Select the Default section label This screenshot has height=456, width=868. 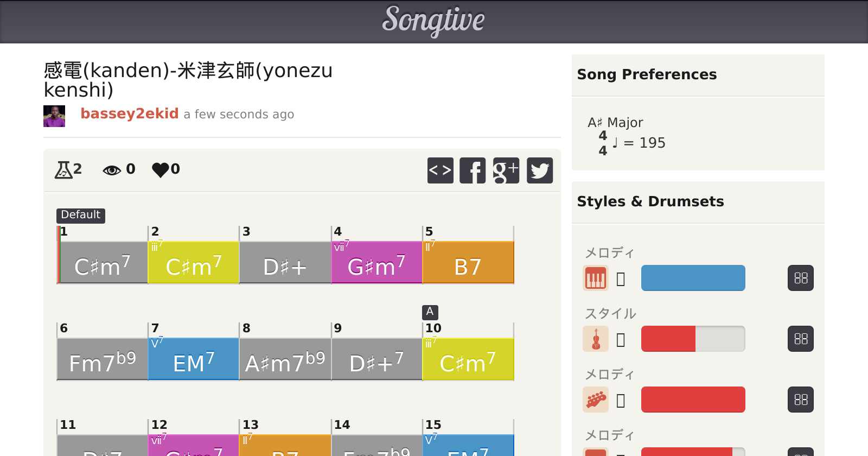[x=80, y=215]
